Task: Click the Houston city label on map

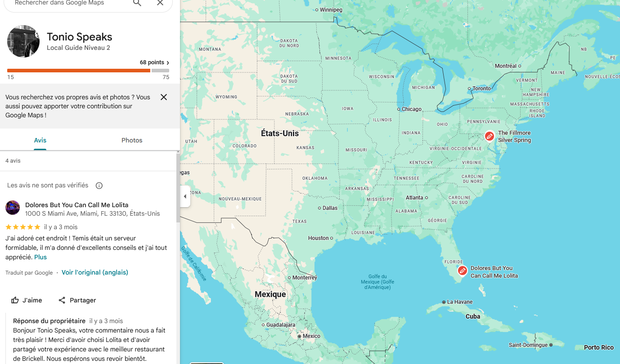Action: [319, 238]
